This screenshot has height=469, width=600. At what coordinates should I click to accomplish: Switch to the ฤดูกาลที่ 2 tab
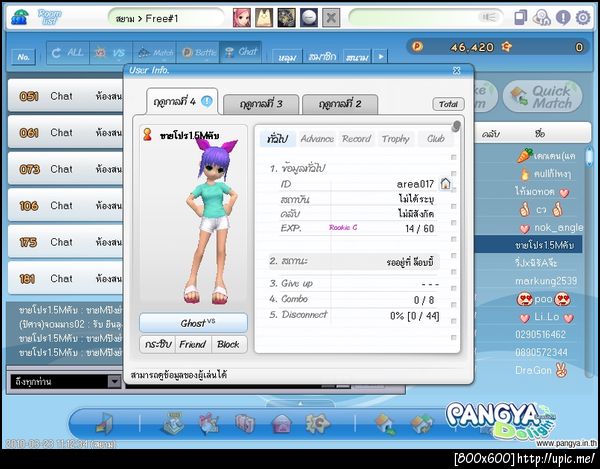click(x=340, y=104)
